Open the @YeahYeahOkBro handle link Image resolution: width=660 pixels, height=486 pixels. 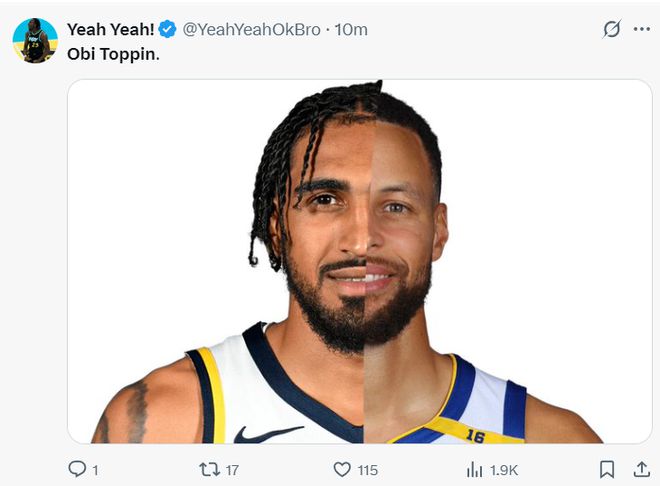251,29
